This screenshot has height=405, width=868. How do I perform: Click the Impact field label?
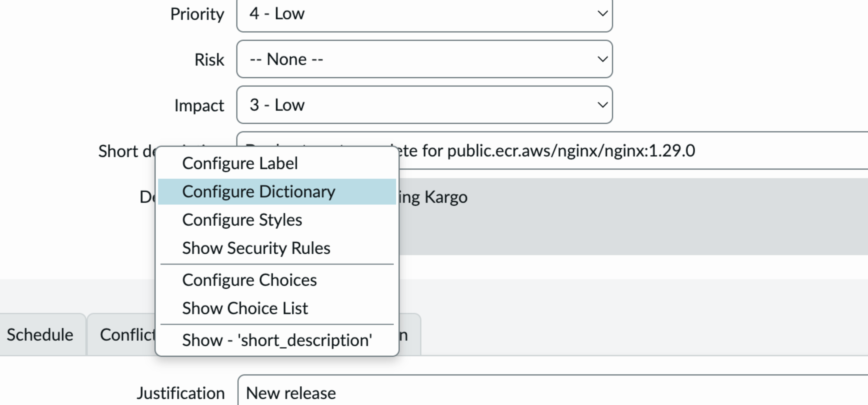point(199,106)
